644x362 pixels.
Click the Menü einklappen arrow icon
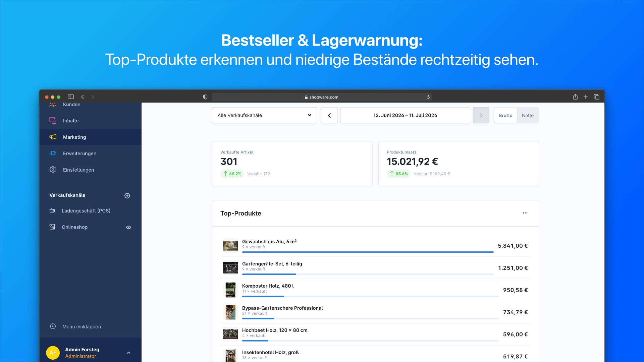click(53, 326)
